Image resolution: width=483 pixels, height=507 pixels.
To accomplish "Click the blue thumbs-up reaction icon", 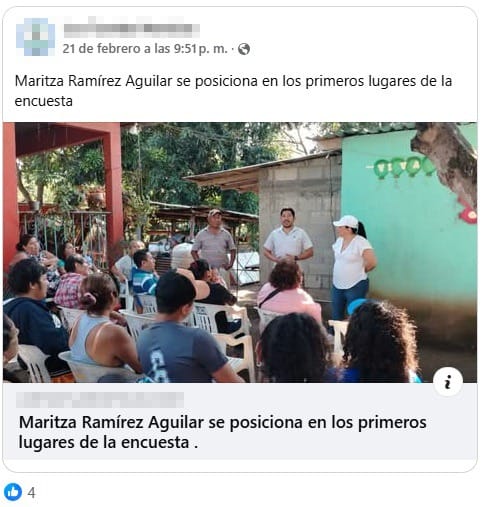I will pyautogui.click(x=13, y=492).
